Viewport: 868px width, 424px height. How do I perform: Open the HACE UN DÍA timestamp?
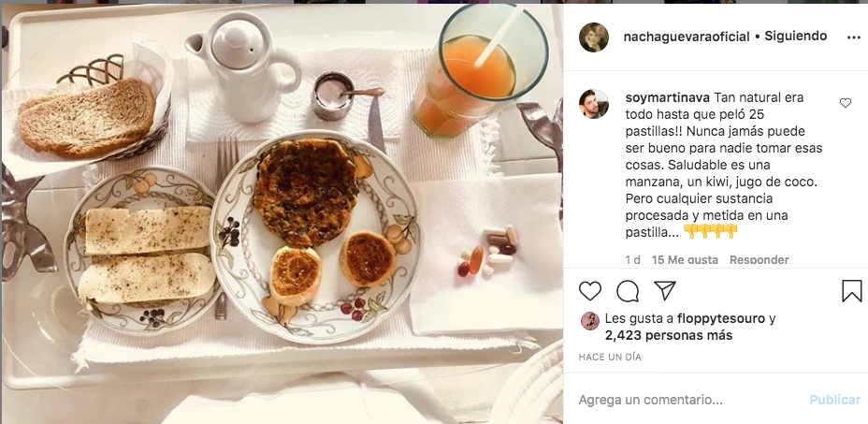(610, 358)
